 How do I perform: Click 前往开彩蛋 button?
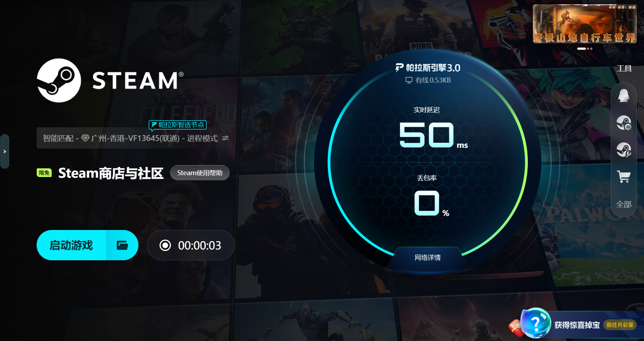click(619, 325)
